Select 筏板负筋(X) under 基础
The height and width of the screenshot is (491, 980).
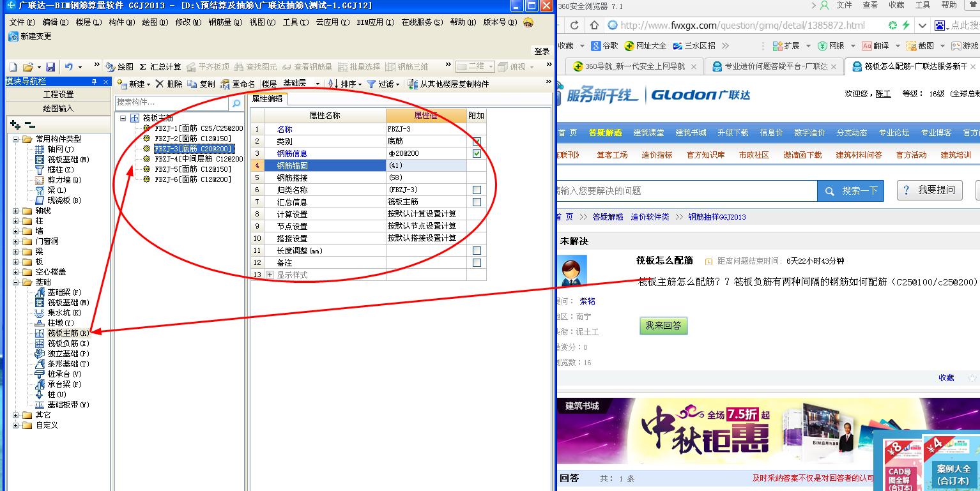[62, 344]
